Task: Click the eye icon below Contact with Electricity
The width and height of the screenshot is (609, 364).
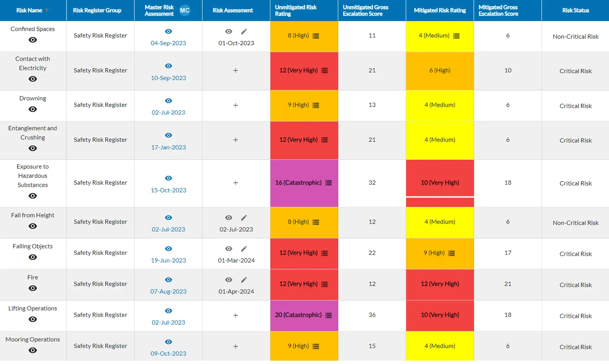Action: [33, 79]
